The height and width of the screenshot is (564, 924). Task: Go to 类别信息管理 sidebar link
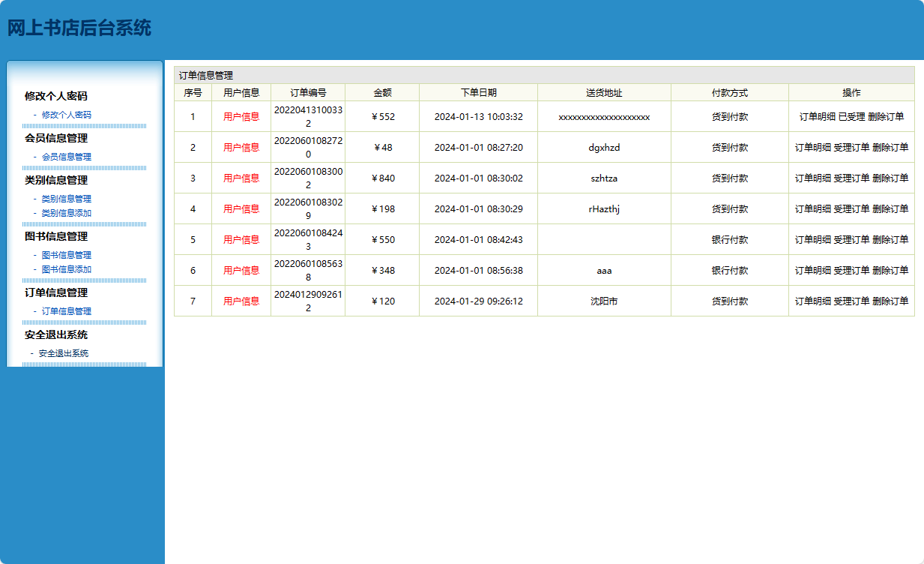coord(66,199)
